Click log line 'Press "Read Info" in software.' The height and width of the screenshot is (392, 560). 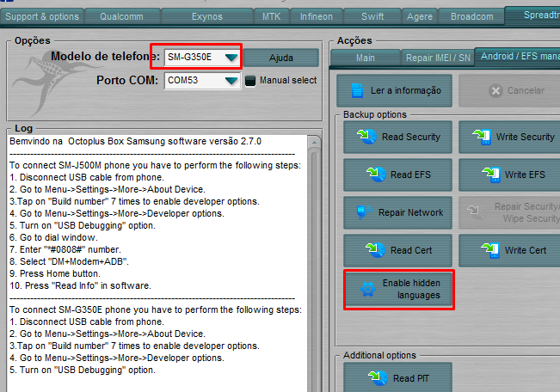click(x=80, y=285)
